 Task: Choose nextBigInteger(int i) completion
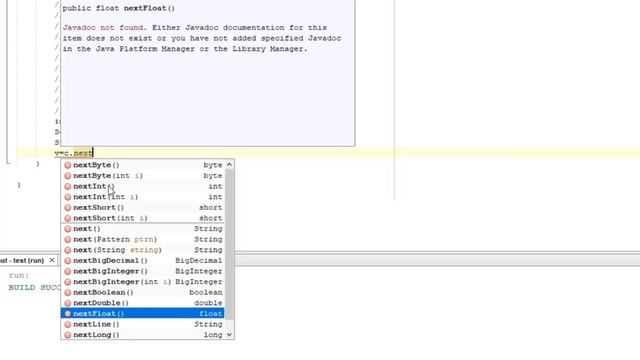coord(142,282)
